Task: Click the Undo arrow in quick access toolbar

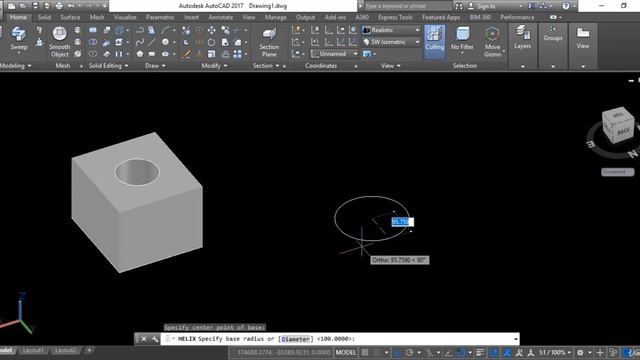Action: (71, 6)
